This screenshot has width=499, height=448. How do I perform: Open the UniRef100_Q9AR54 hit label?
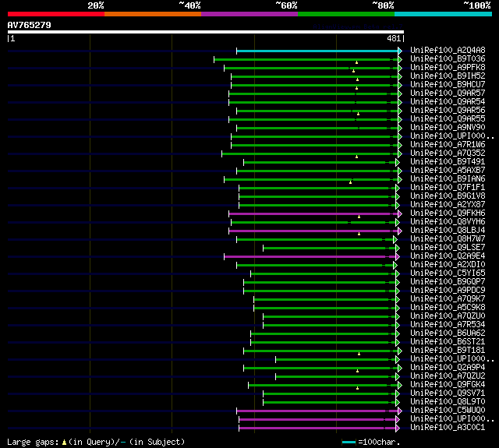coord(448,102)
